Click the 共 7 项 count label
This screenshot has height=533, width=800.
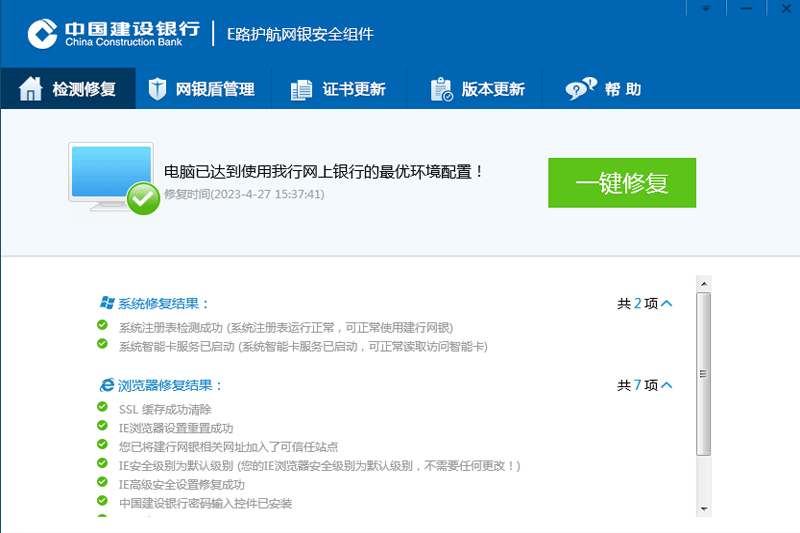point(638,385)
